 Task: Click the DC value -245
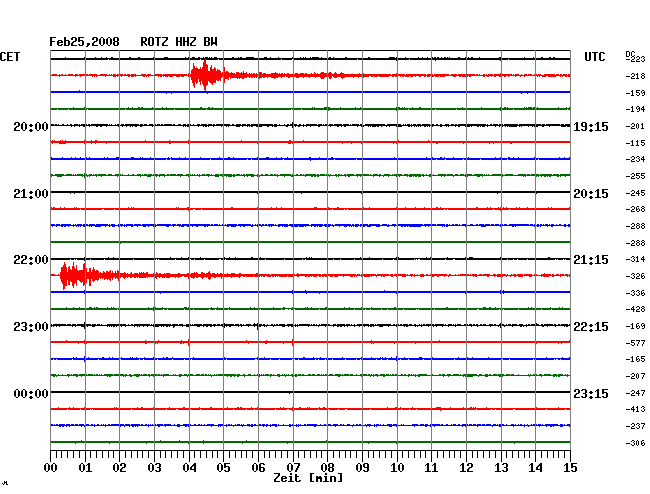click(x=635, y=193)
